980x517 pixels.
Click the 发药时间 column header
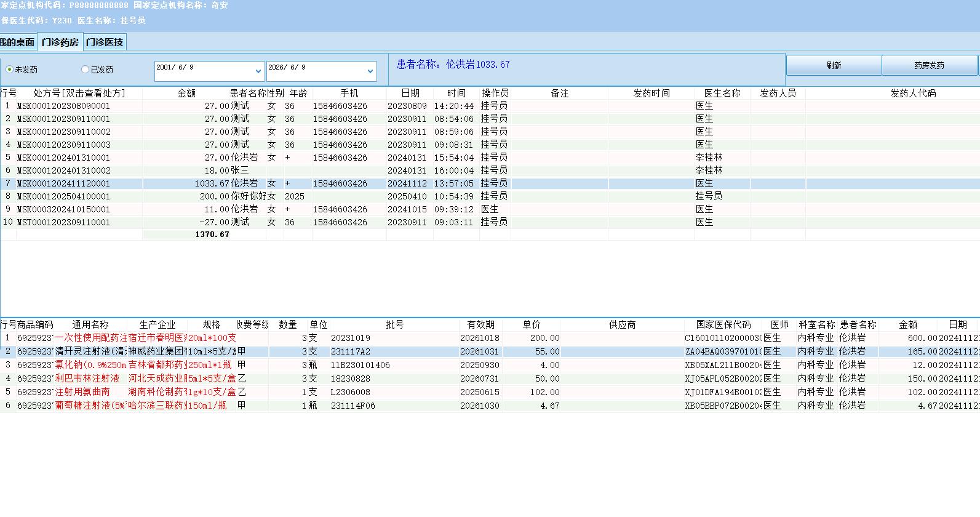[651, 93]
